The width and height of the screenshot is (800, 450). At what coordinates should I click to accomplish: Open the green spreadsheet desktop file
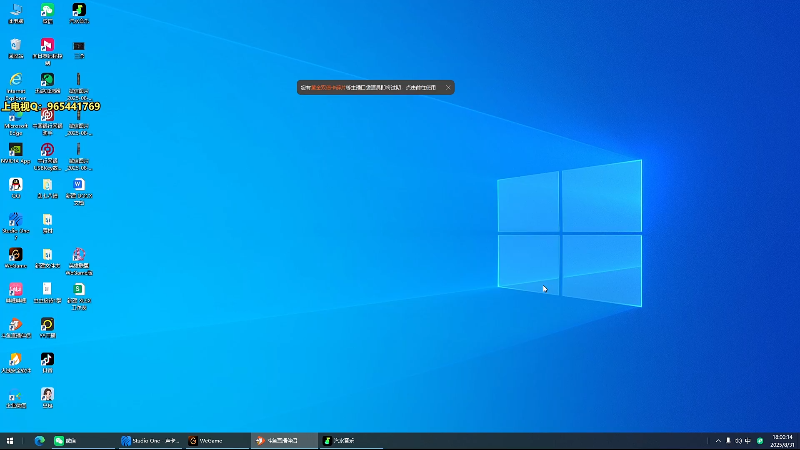[x=79, y=296]
